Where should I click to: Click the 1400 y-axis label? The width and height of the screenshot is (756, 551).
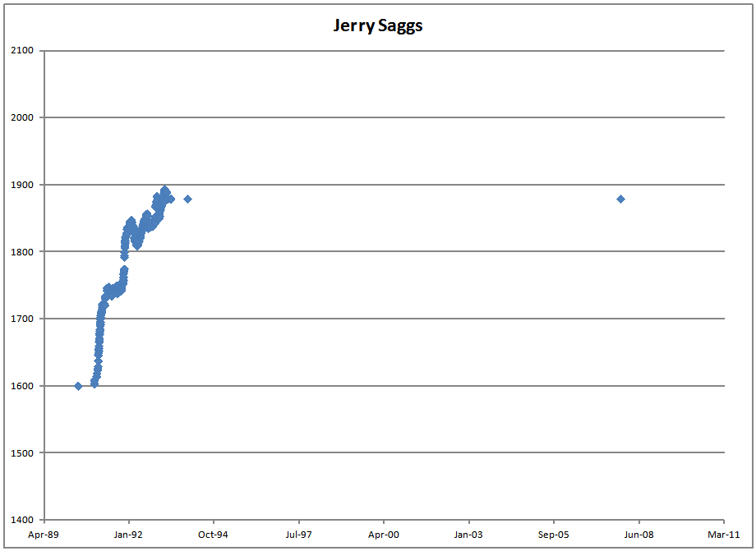coord(23,520)
